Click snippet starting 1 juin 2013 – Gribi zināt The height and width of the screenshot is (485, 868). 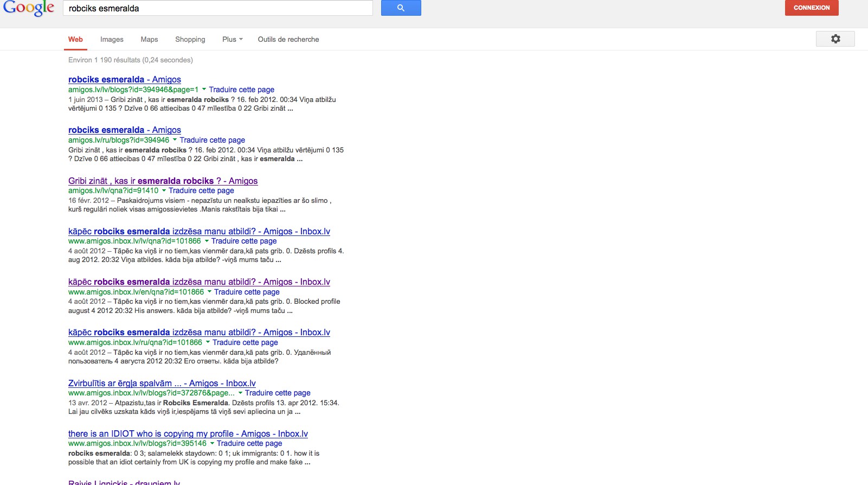click(202, 104)
